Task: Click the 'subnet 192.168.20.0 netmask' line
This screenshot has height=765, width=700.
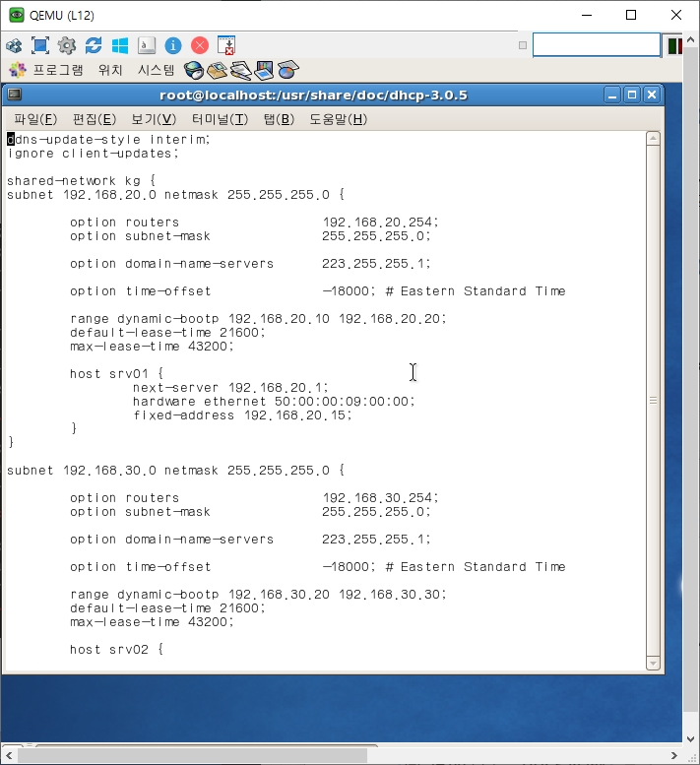Action: (x=175, y=195)
